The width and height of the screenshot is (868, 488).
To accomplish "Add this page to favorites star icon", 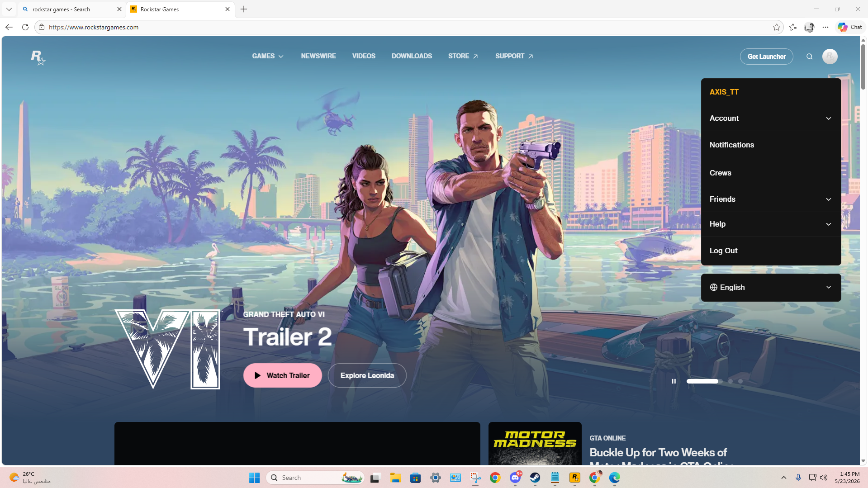I will [777, 27].
